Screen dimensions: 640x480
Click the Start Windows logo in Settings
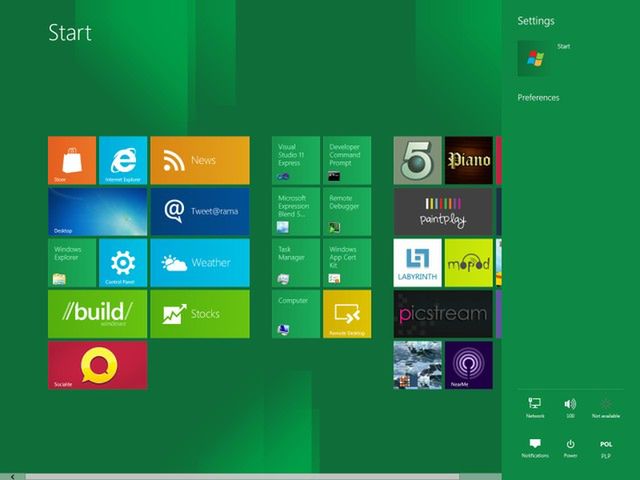(x=534, y=58)
